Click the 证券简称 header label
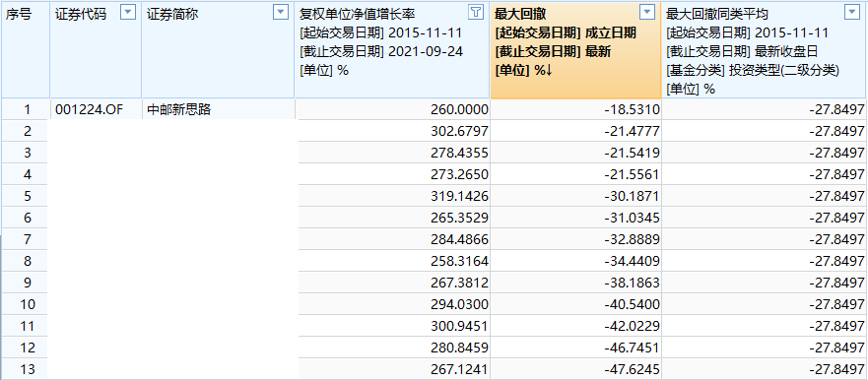Screen dimensions: 868x380 pos(172,15)
